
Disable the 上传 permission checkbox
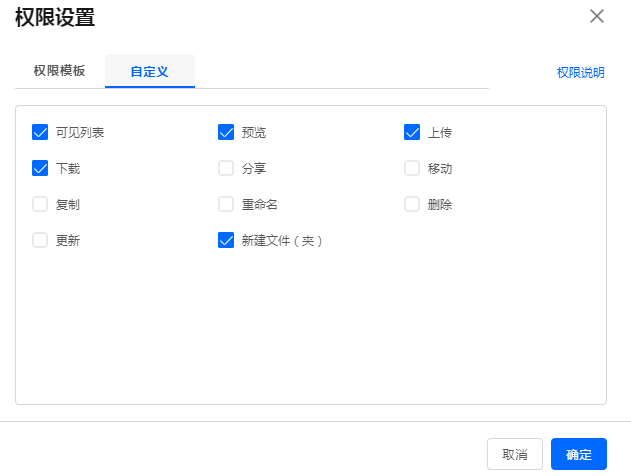pos(412,132)
